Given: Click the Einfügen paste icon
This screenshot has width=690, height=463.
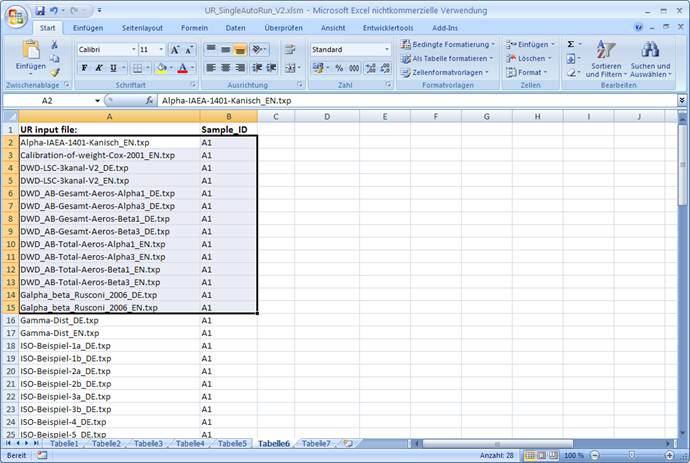Looking at the screenshot, I should (29, 52).
